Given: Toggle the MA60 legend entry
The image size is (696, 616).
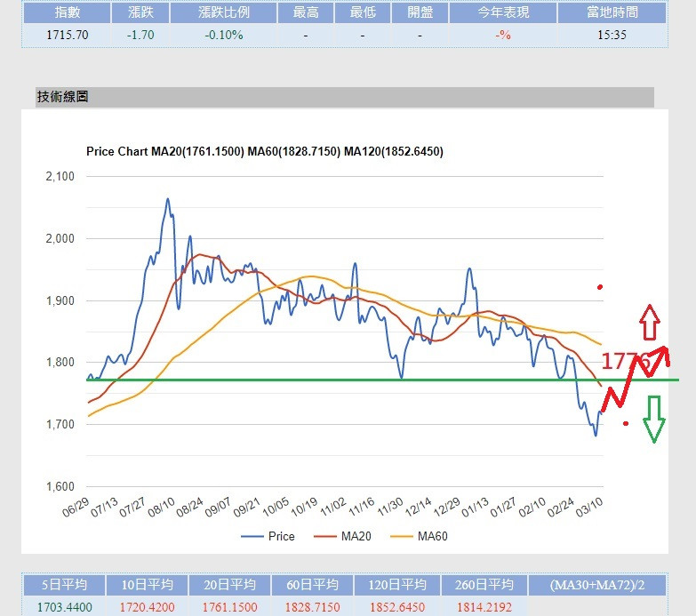Looking at the screenshot, I should 419,536.
